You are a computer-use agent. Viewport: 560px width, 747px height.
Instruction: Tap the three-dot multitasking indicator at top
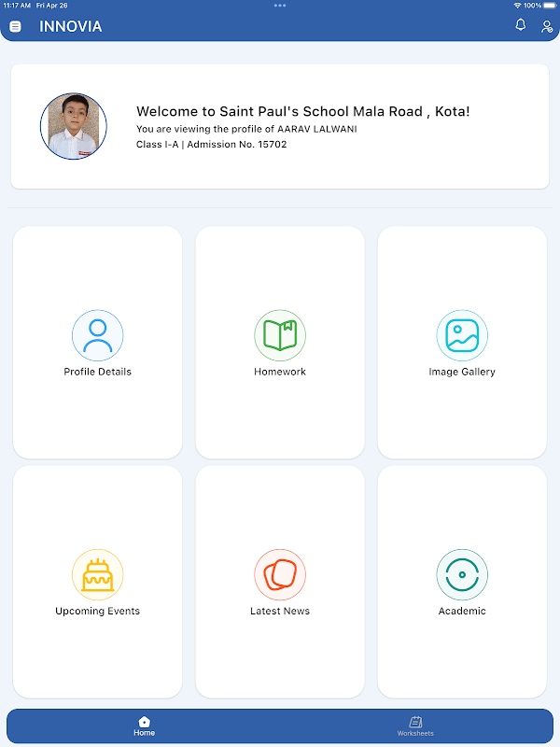pyautogui.click(x=280, y=6)
